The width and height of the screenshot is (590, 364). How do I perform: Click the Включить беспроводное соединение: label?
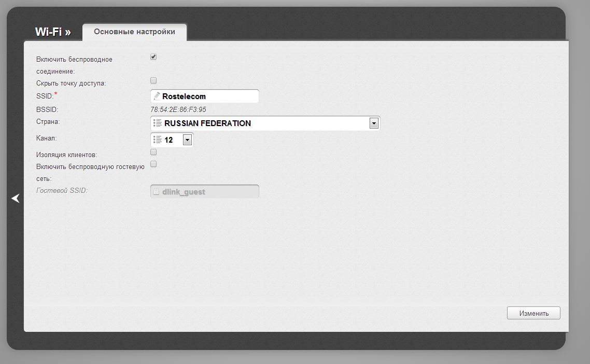coord(74,65)
